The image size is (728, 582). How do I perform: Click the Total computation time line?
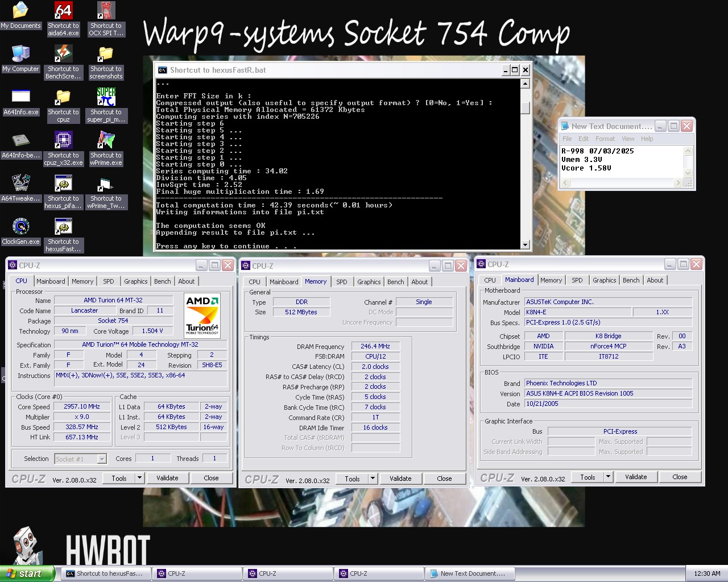click(274, 205)
